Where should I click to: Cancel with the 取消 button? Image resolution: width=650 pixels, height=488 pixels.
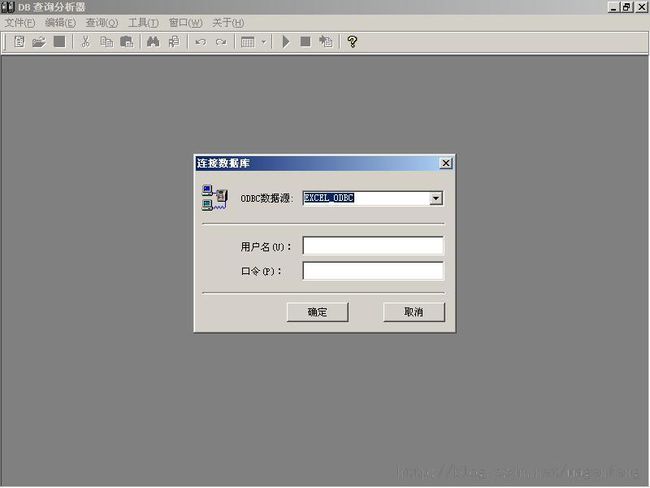[414, 312]
